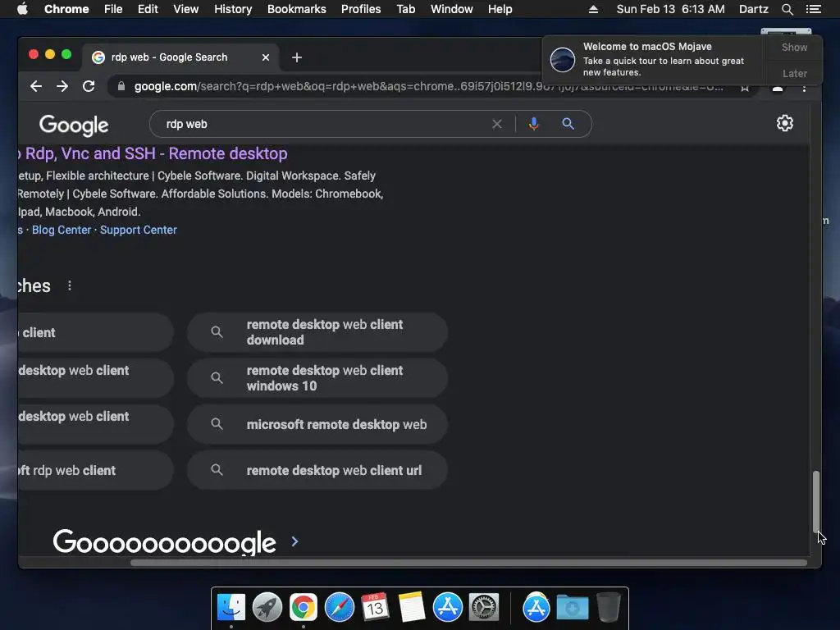
Task: Click the horizontal scrollbar thumb
Action: click(468, 563)
